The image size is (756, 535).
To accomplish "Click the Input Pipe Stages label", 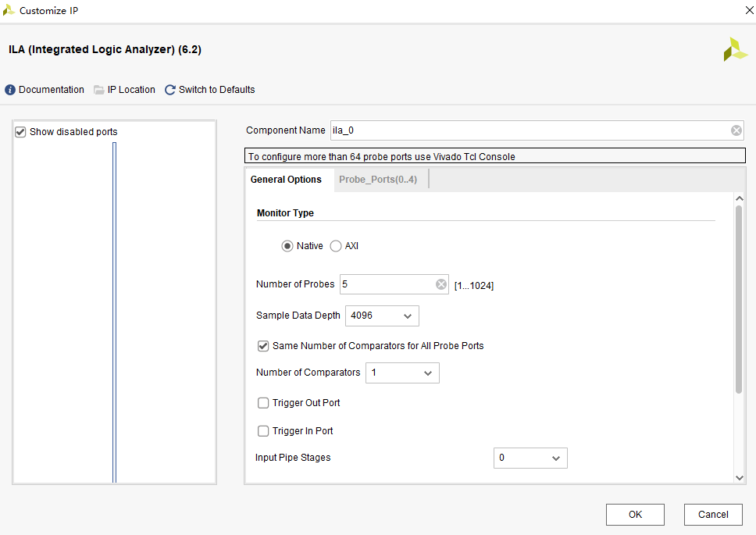I will 293,458.
